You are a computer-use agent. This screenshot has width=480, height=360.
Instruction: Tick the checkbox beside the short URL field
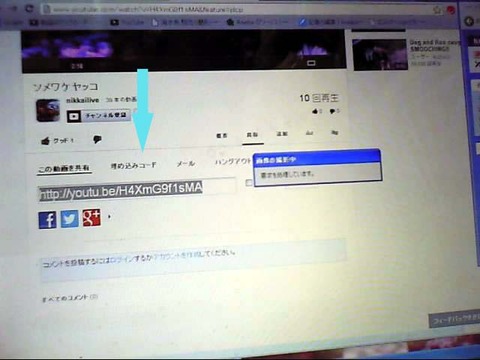[x=249, y=182]
